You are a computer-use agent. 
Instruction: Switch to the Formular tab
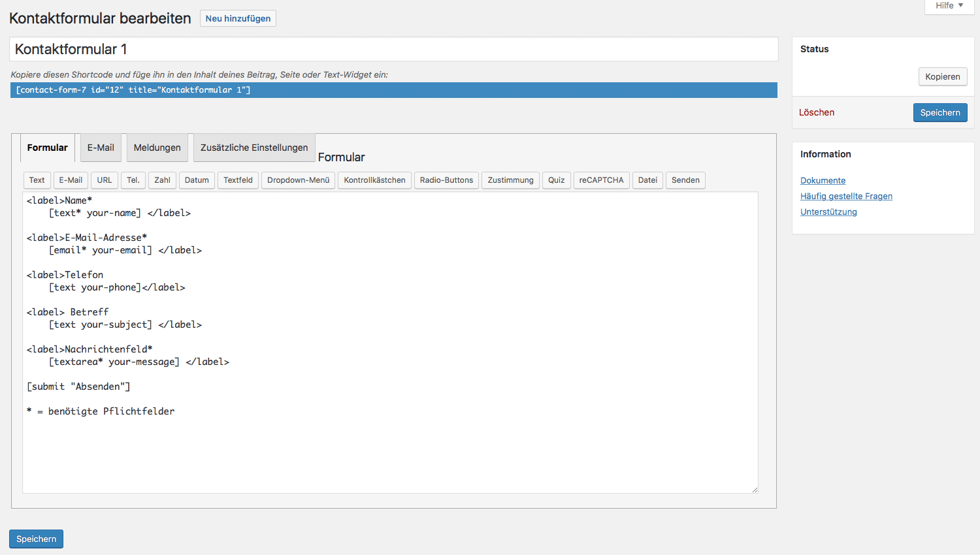pos(48,148)
